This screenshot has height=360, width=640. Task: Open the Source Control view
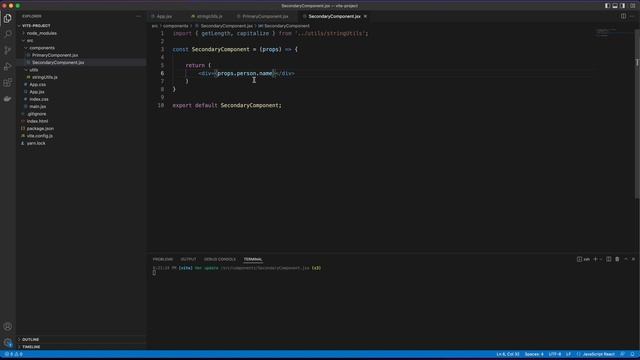coord(7,50)
